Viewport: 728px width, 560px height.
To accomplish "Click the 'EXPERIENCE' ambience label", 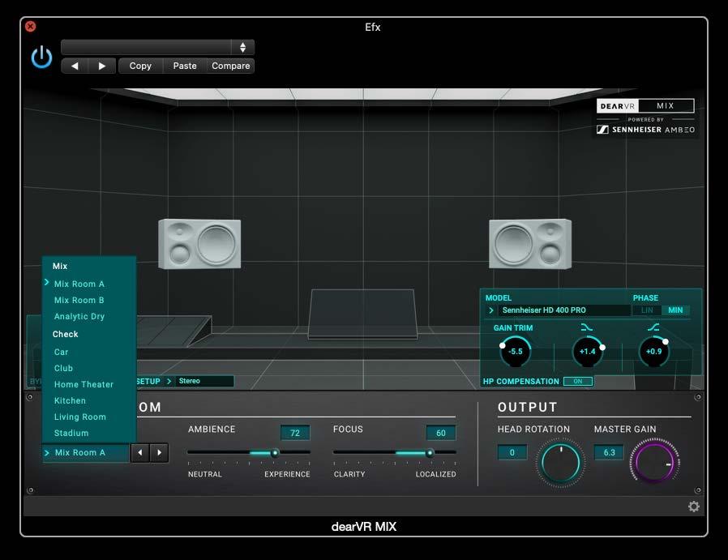I will 288,474.
